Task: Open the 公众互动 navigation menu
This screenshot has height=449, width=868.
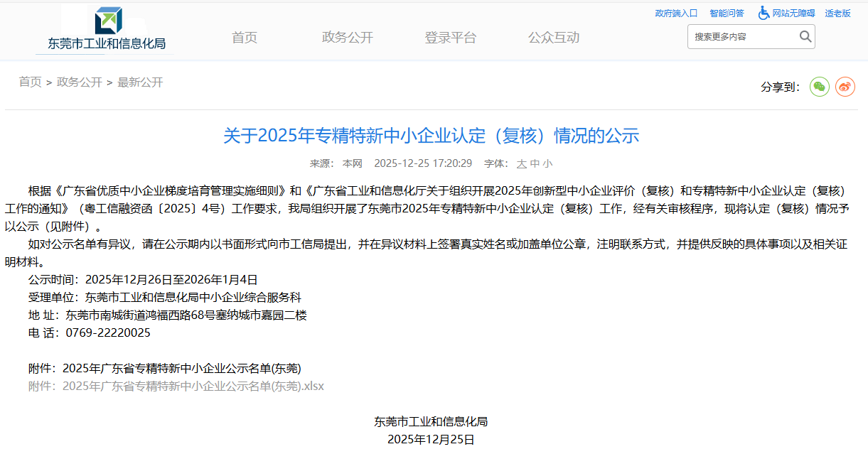Action: (x=553, y=37)
